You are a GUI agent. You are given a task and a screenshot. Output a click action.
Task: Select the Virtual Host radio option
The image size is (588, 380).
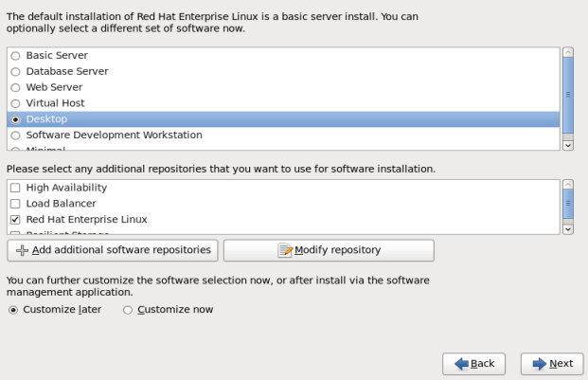15,103
